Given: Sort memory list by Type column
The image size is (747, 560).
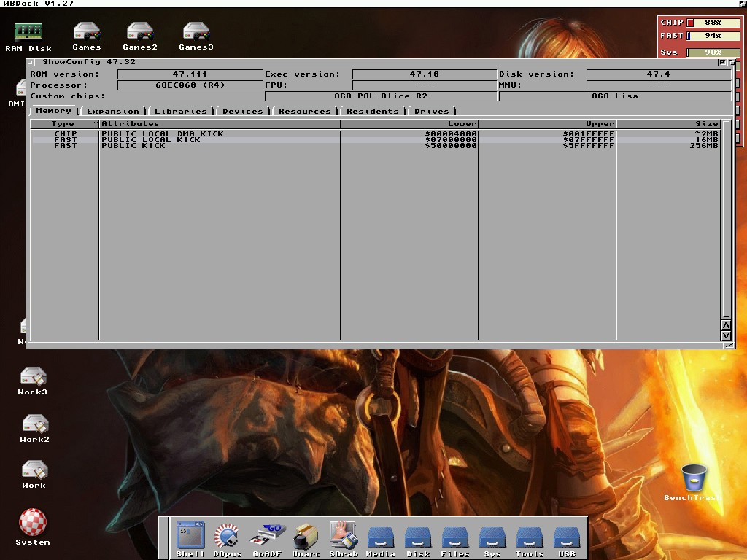Looking at the screenshot, I should click(x=65, y=124).
